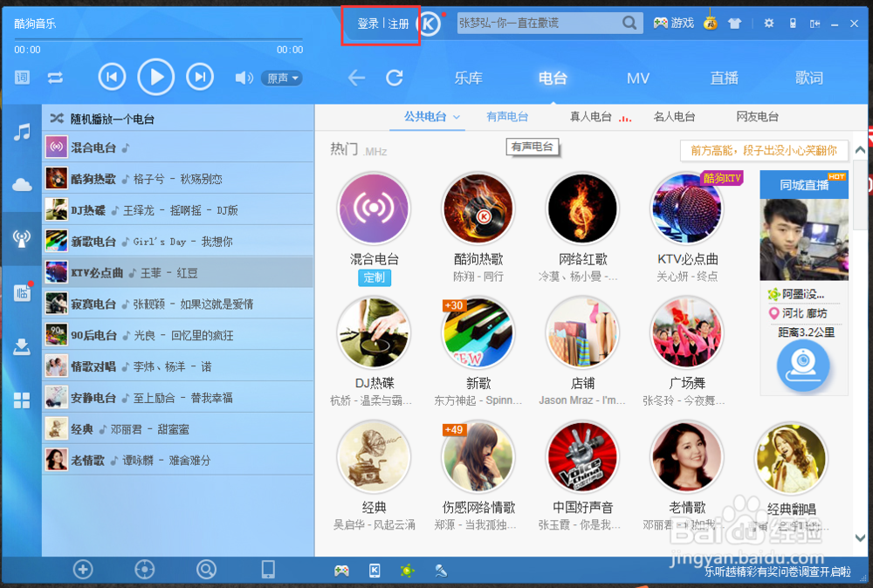Click the bottom bar mobile phone icon
This screenshot has width=873, height=588.
268,569
